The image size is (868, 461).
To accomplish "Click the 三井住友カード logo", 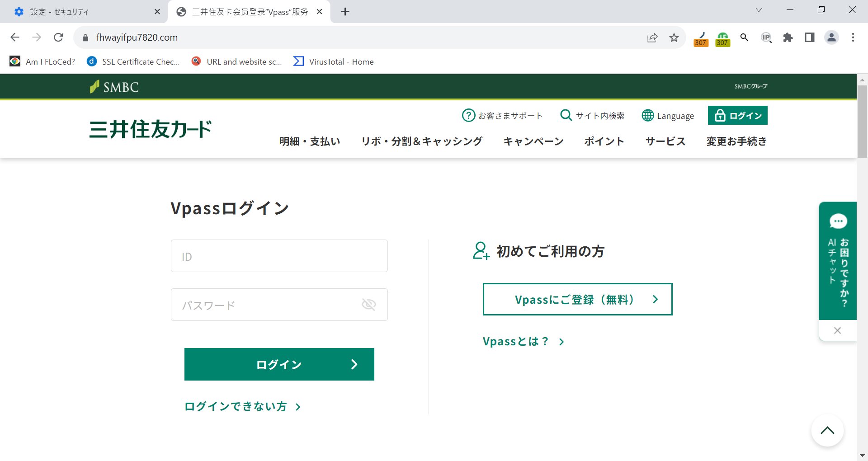I will click(x=151, y=129).
